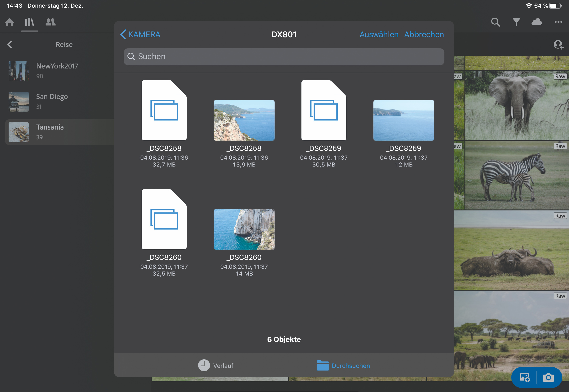569x392 pixels.
Task: Tap Abbrechen to dismiss the picker
Action: coord(424,34)
